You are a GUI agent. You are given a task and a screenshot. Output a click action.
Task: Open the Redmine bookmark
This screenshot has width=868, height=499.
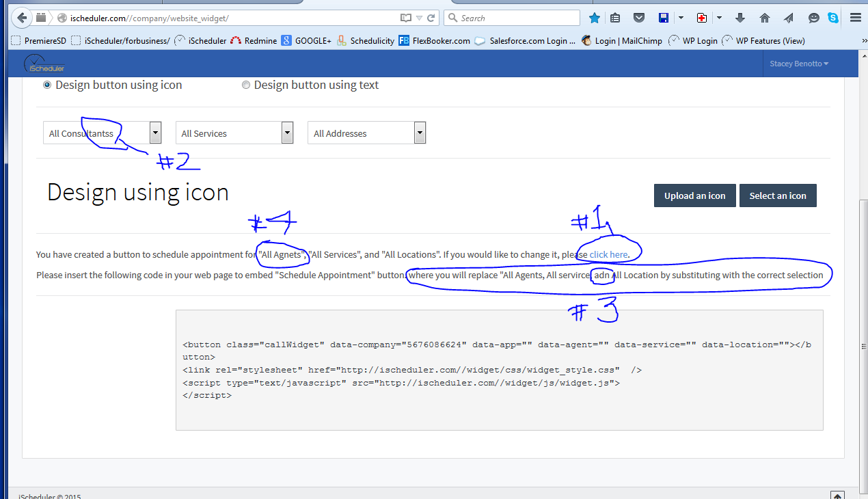tap(254, 40)
